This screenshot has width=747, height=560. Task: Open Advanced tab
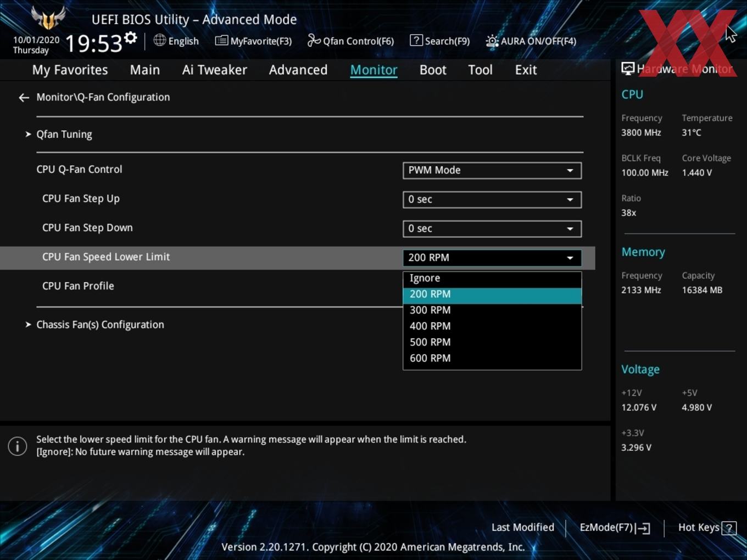(x=298, y=70)
